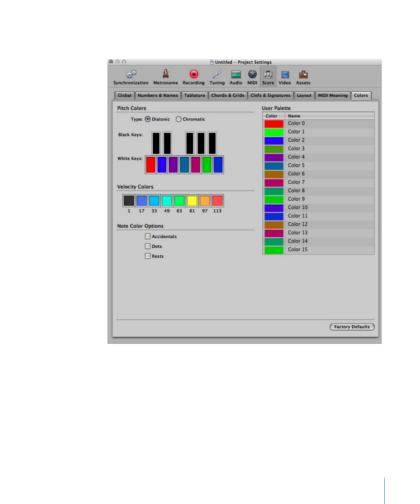The image size is (420, 504).
Task: Click the first black key color
Action: 156,143
